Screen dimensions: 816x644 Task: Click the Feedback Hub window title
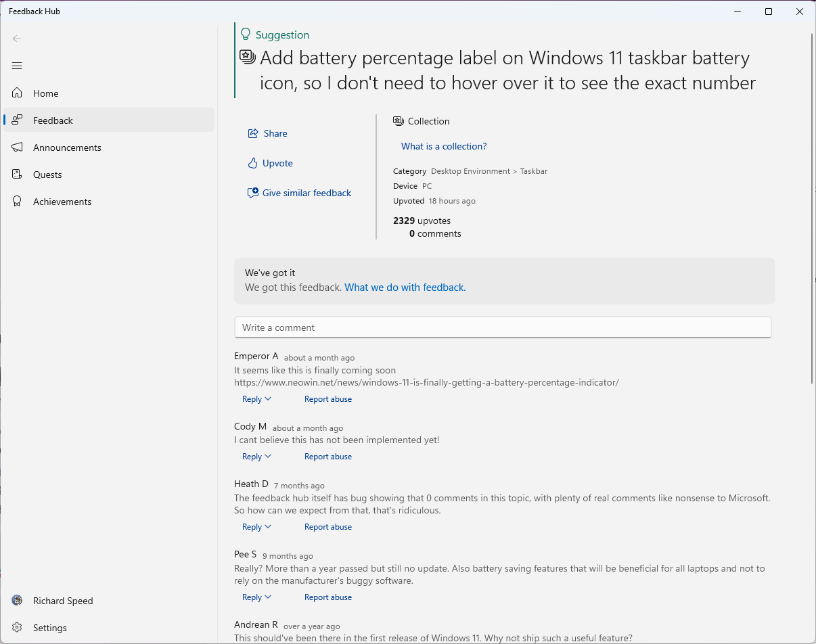35,11
